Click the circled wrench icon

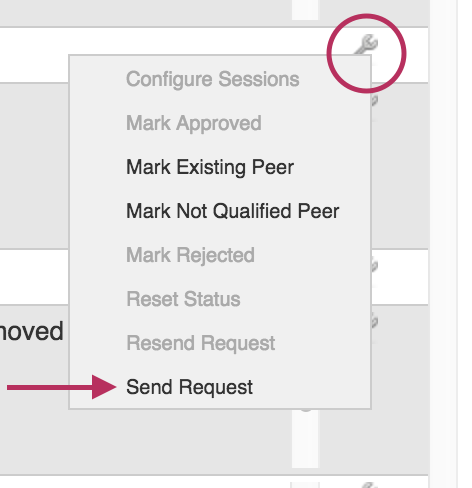pos(366,45)
